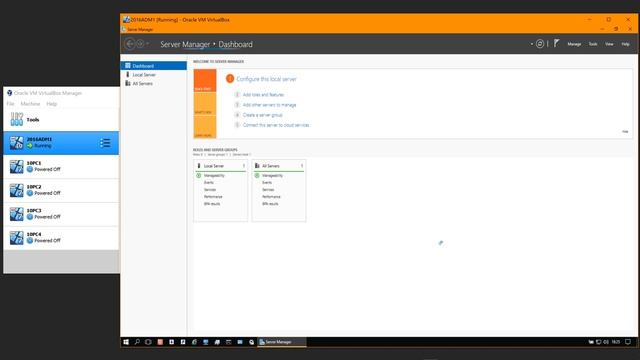This screenshot has height=360, width=640.
Task: Click the Server Manager forward arrow
Action: (x=140, y=44)
